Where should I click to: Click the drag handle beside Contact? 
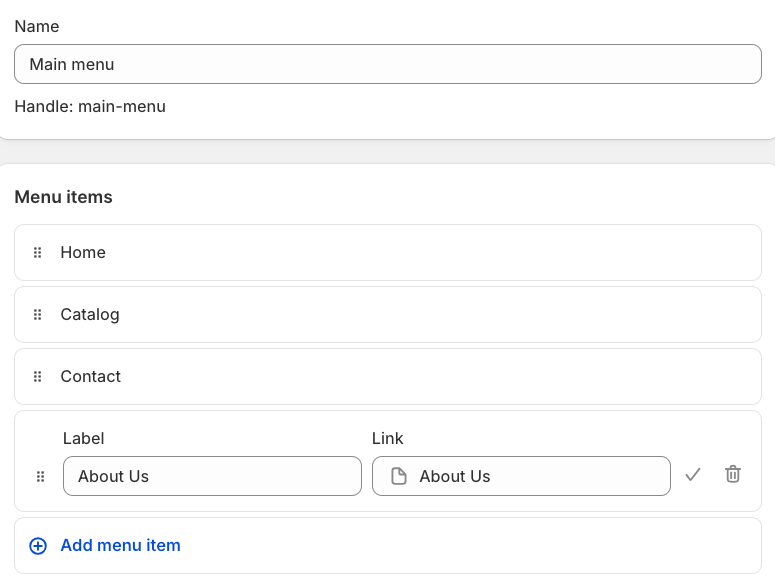[38, 377]
